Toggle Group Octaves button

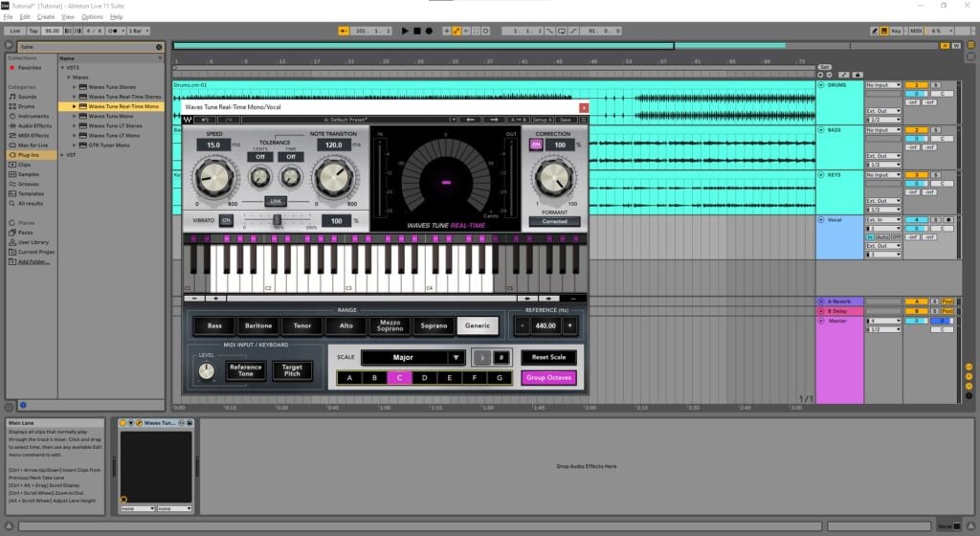(x=548, y=377)
